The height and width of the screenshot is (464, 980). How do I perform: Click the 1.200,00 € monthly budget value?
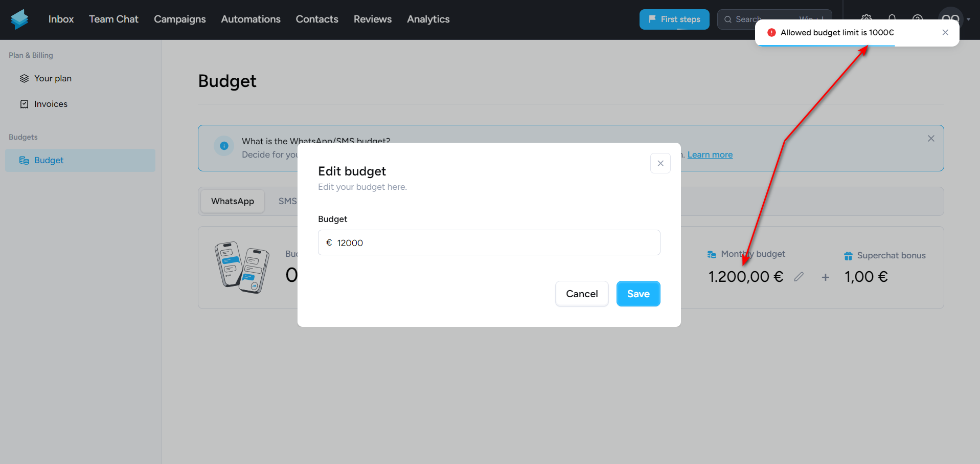pos(745,277)
